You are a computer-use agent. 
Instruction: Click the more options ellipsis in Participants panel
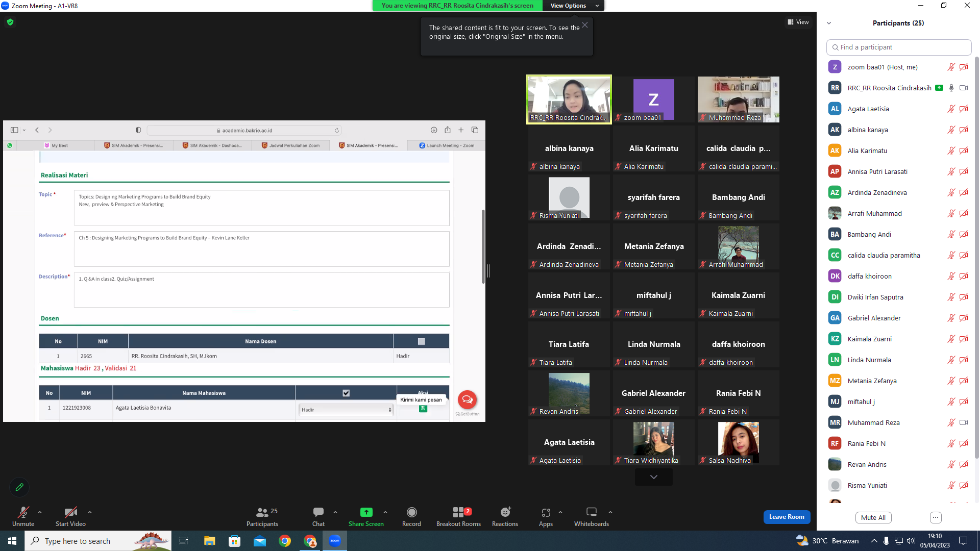(936, 517)
